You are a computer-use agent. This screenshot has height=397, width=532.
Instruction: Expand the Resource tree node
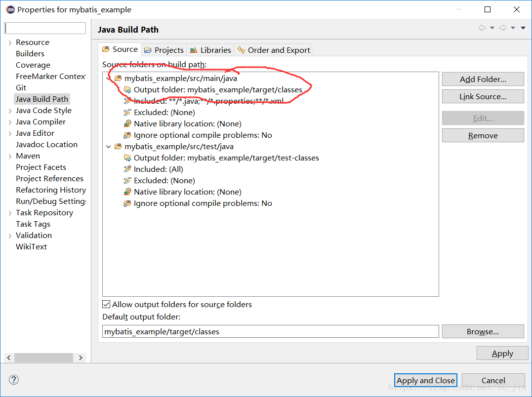[10, 42]
